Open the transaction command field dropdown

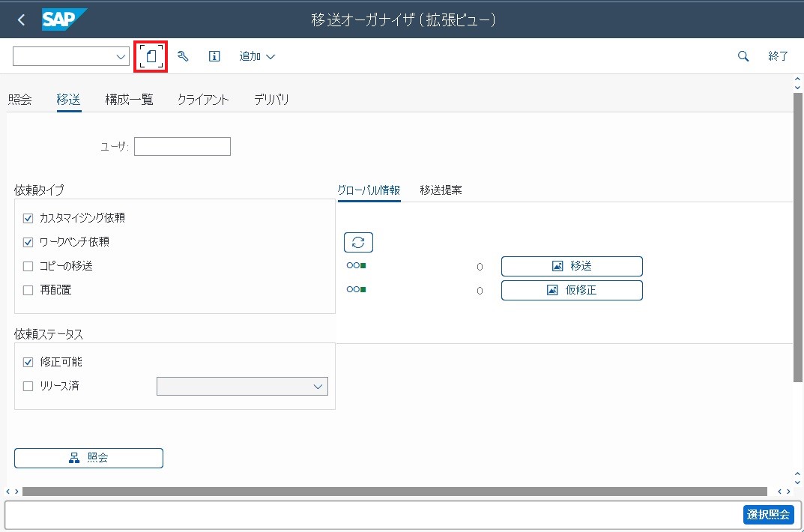point(121,57)
